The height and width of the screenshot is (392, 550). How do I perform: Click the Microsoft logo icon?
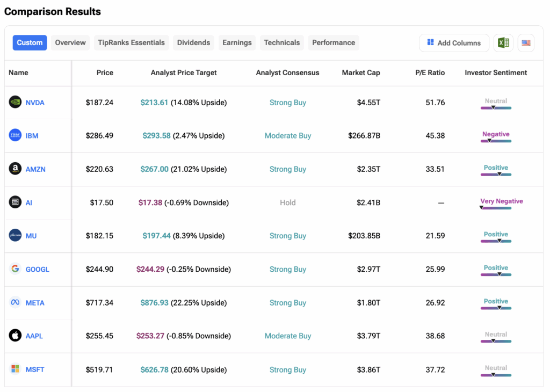[15, 369]
